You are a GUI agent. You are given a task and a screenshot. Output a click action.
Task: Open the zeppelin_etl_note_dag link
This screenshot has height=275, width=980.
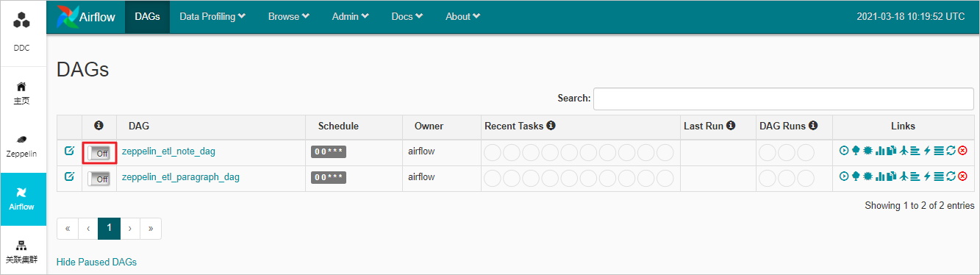coord(168,151)
